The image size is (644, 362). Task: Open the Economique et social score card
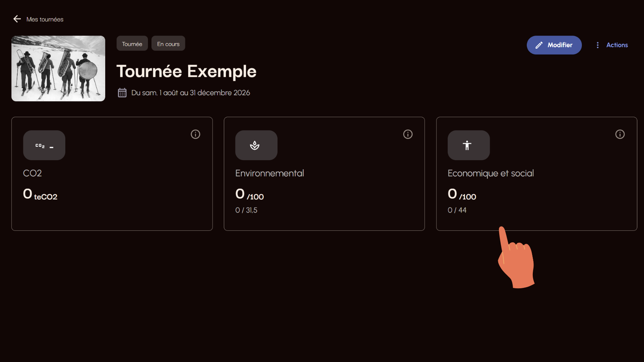point(537,174)
